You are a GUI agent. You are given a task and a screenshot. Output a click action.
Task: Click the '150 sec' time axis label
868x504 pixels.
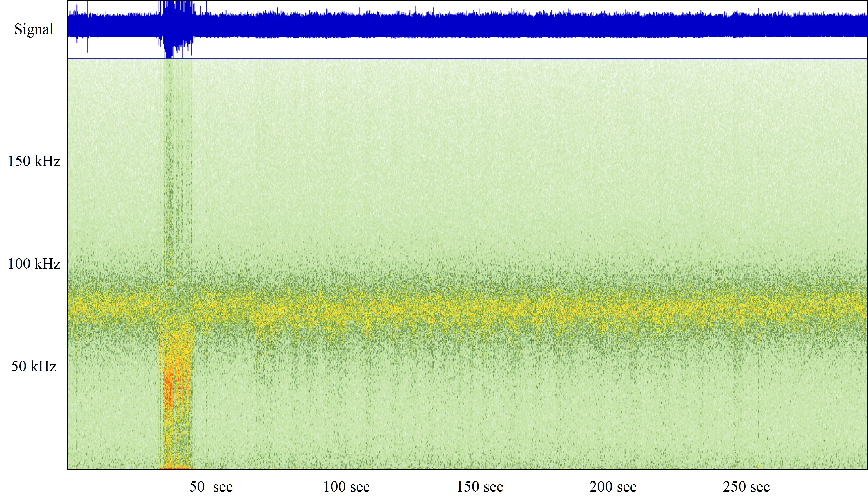click(479, 487)
